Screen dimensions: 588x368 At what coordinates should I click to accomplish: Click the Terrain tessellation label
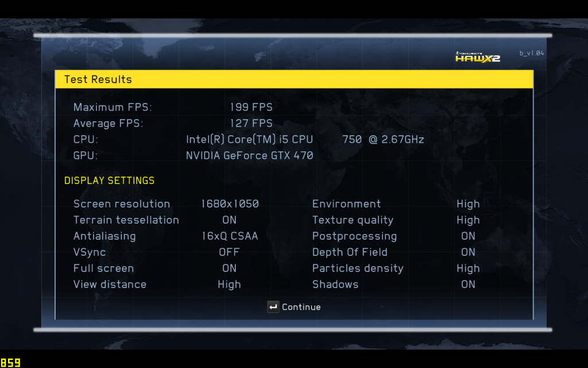coord(126,220)
